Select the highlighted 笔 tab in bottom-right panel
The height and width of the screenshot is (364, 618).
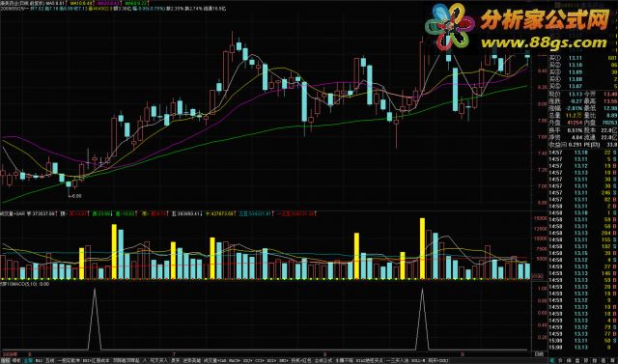(552, 360)
